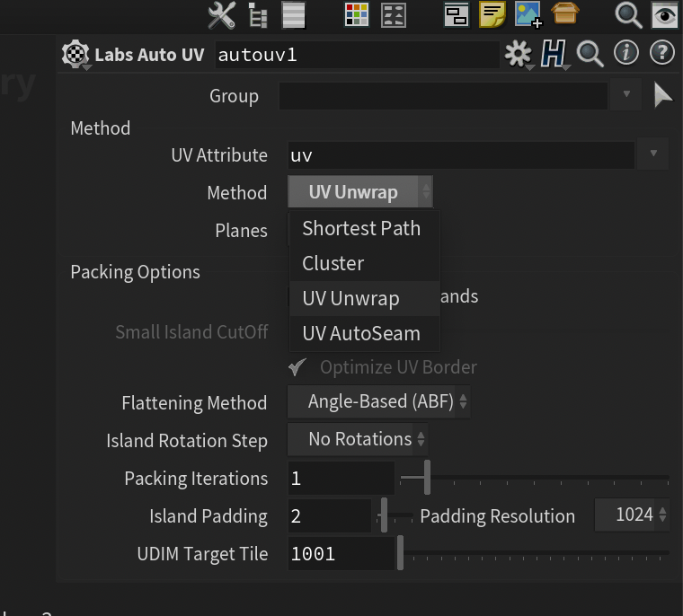This screenshot has width=683, height=616.
Task: Open the Padding Resolution 1024 dropdown
Action: (x=632, y=515)
